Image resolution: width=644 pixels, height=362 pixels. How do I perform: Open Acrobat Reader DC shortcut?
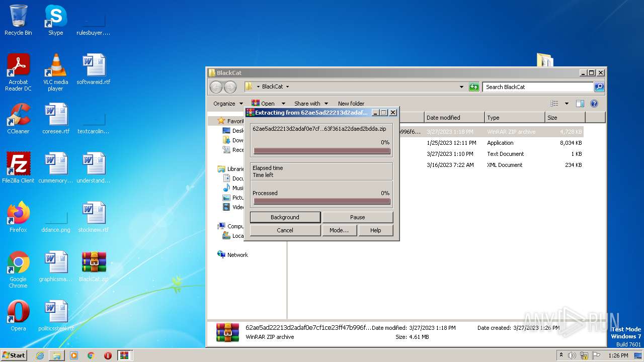point(18,72)
